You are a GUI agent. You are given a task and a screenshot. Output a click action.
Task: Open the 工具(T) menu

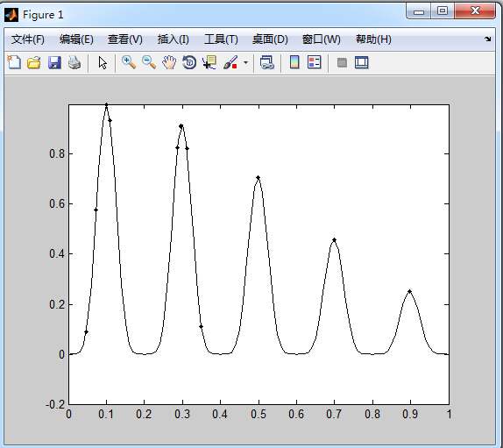[221, 39]
